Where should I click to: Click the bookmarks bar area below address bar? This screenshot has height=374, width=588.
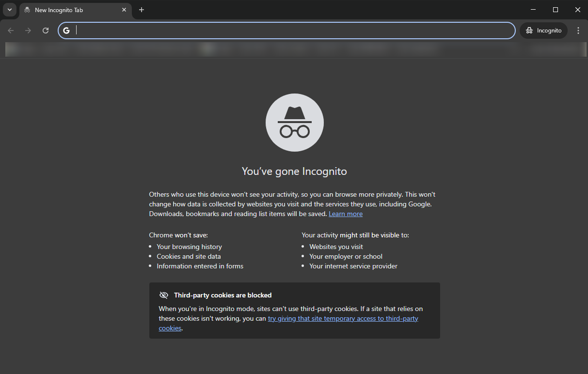pos(294,48)
